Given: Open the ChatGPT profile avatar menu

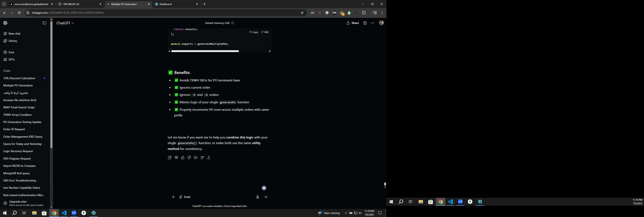Looking at the screenshot, I should coord(381,23).
